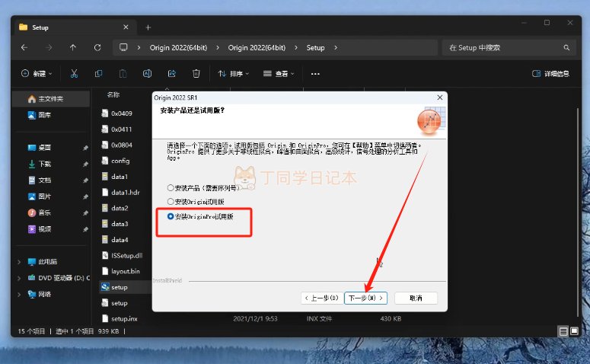Image resolution: width=590 pixels, height=364 pixels.
Task: Open a new Explorer tab
Action: [x=148, y=27]
